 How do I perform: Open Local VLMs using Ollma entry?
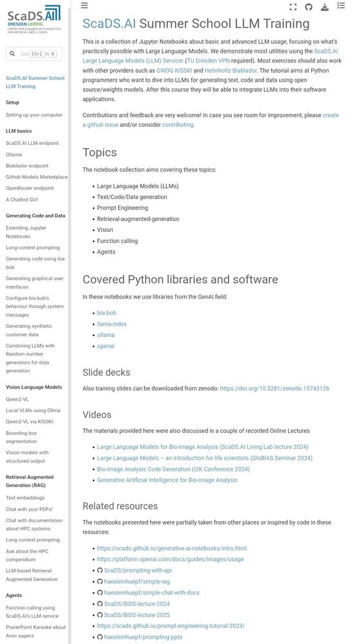(x=33, y=410)
